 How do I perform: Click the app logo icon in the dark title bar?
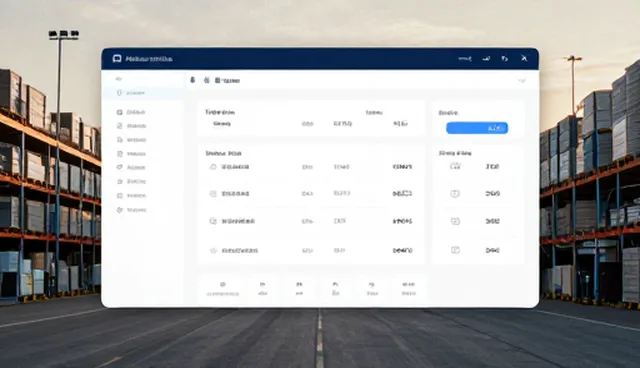click(117, 59)
